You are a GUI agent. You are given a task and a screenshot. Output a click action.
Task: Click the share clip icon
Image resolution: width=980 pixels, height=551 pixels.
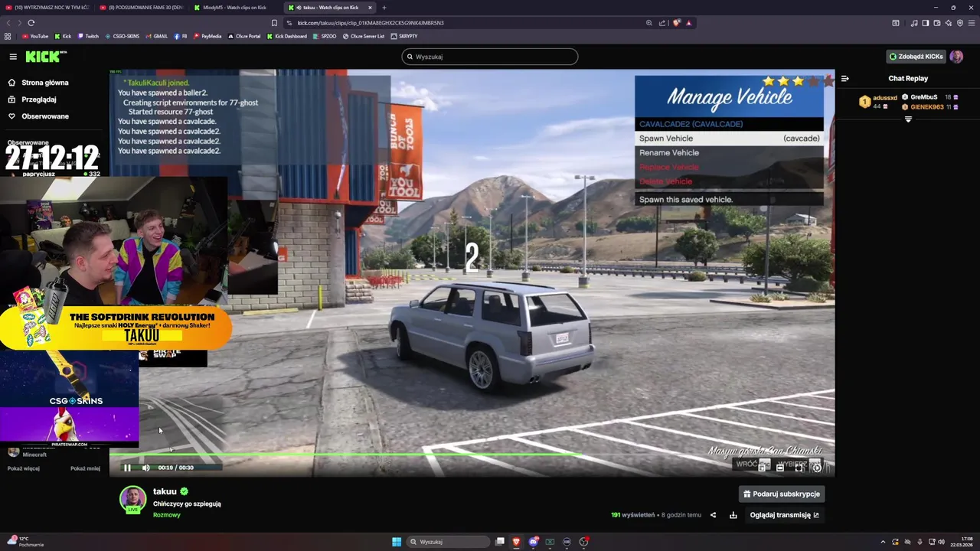(x=713, y=515)
